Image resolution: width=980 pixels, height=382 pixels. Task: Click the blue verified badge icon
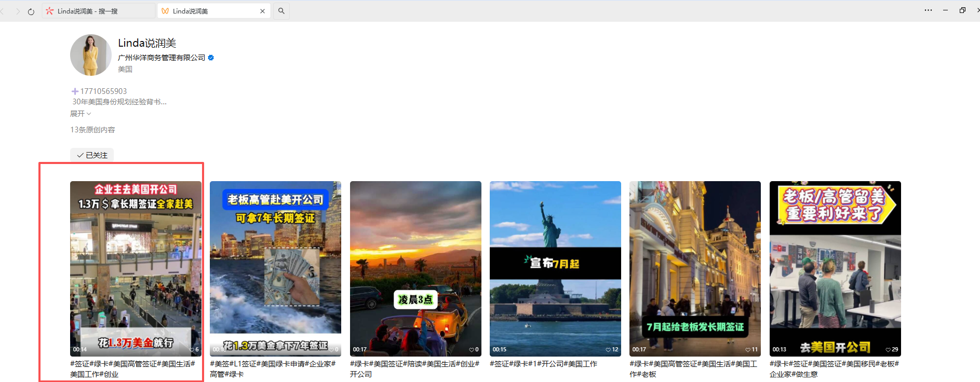click(211, 58)
